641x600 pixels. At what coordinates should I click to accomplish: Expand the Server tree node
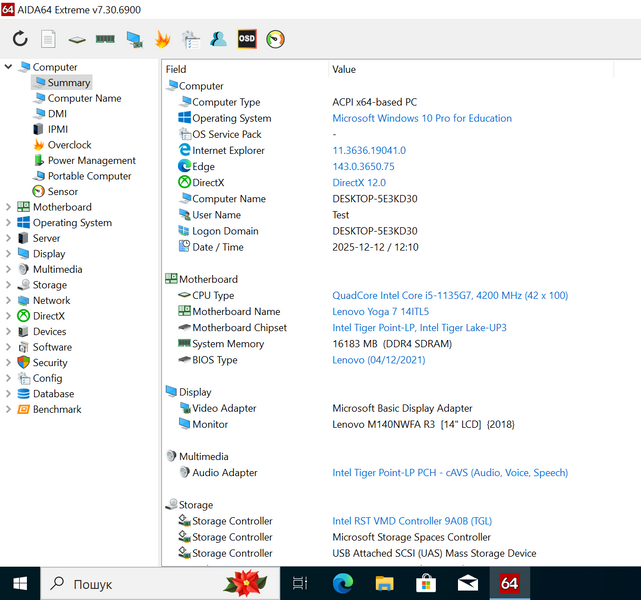pos(8,238)
